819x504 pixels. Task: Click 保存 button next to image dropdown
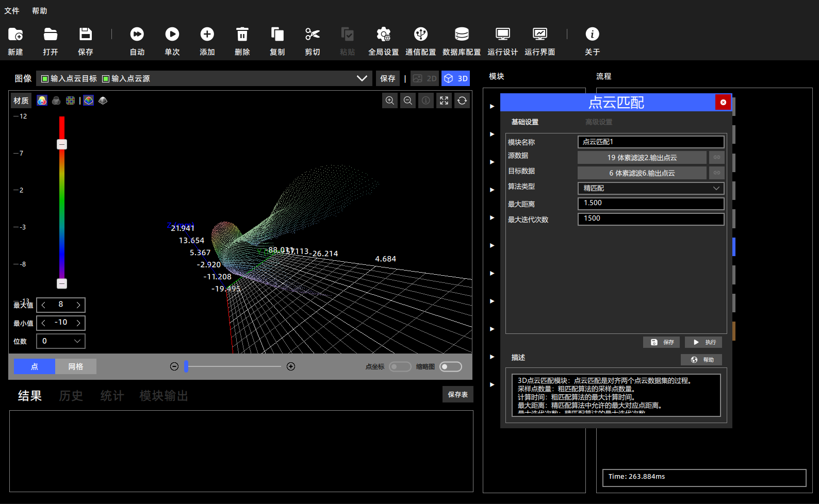[x=388, y=78]
